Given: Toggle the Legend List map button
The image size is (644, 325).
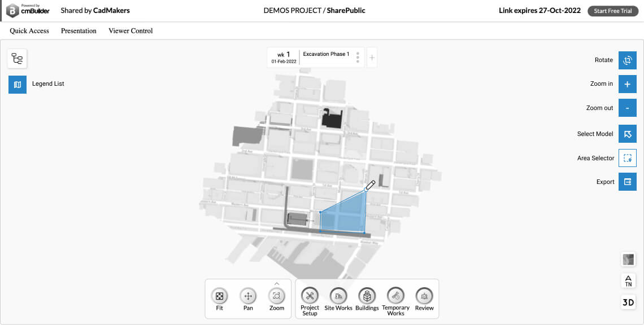Looking at the screenshot, I should coord(18,84).
